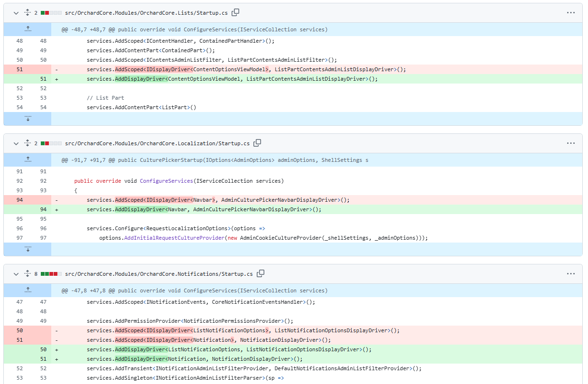Copy the Localization/Startup.cs file path

(x=258, y=143)
